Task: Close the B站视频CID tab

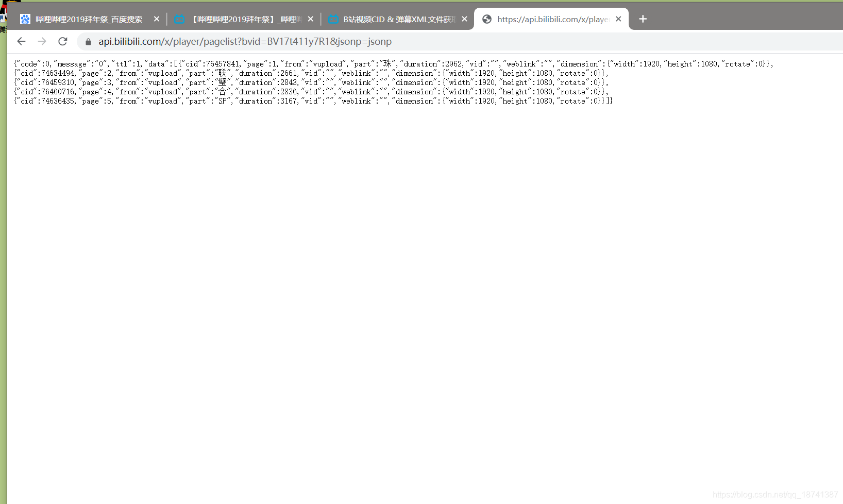Action: (x=464, y=19)
